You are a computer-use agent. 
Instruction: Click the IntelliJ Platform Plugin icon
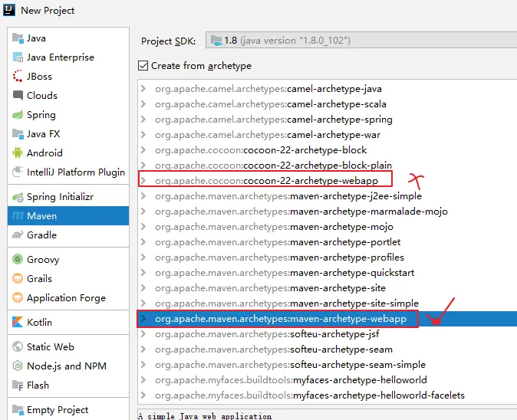[x=18, y=172]
